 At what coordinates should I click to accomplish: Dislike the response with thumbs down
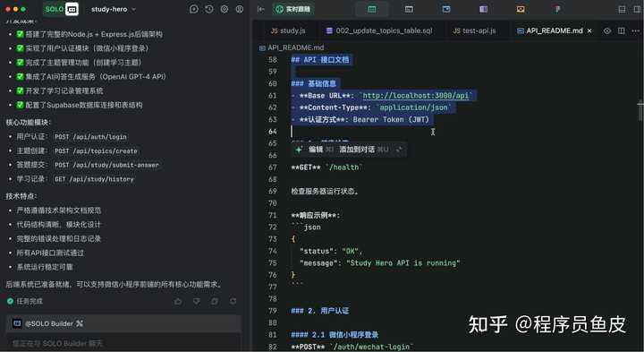[x=196, y=302]
